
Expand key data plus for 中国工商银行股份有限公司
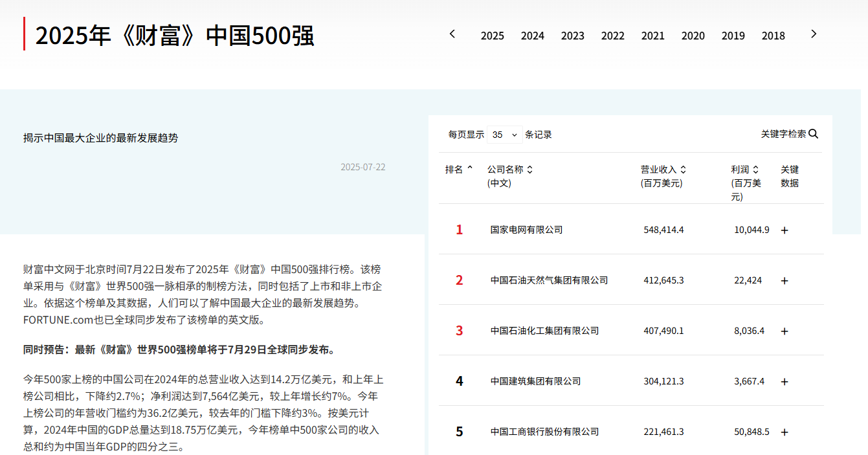coord(785,432)
